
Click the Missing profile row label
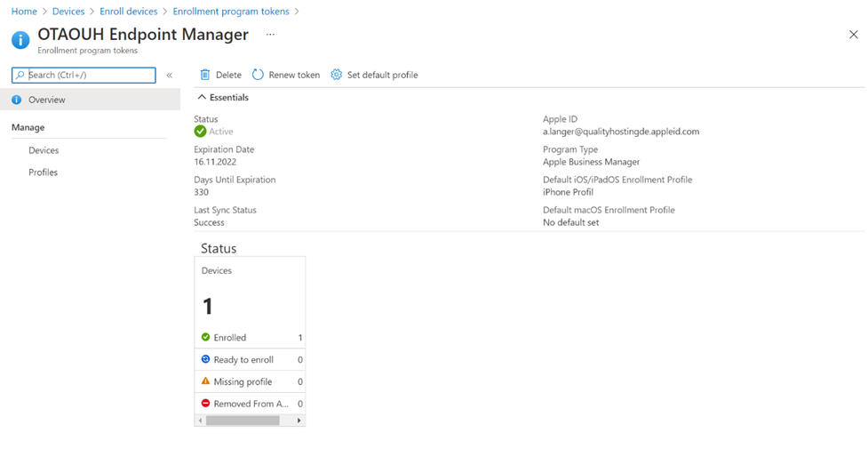[243, 381]
